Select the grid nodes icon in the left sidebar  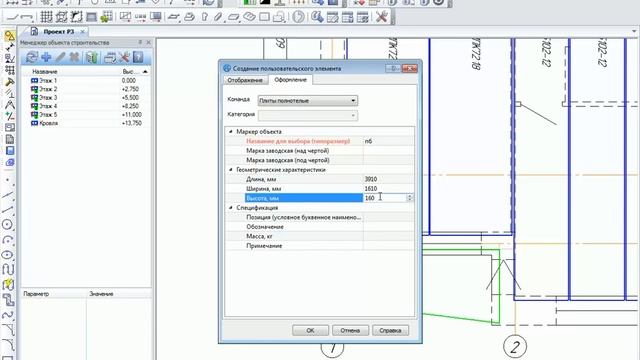[x=9, y=70]
